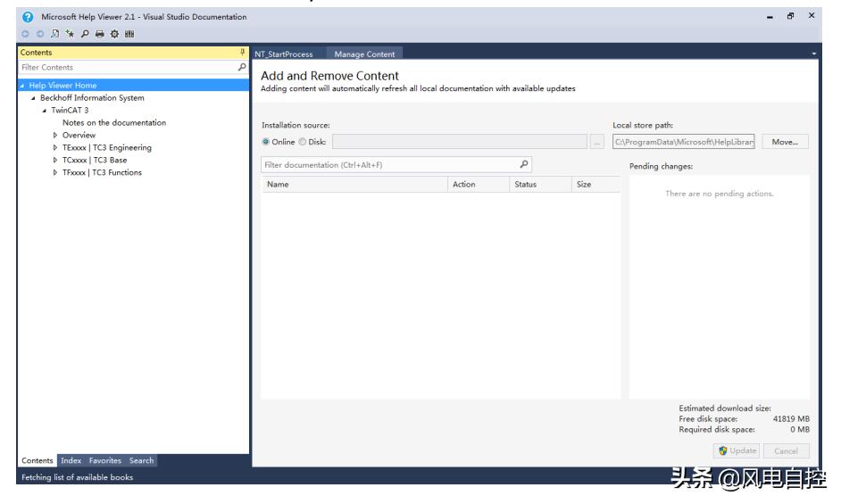841x504 pixels.
Task: Select the Disk installation source
Action: point(301,142)
